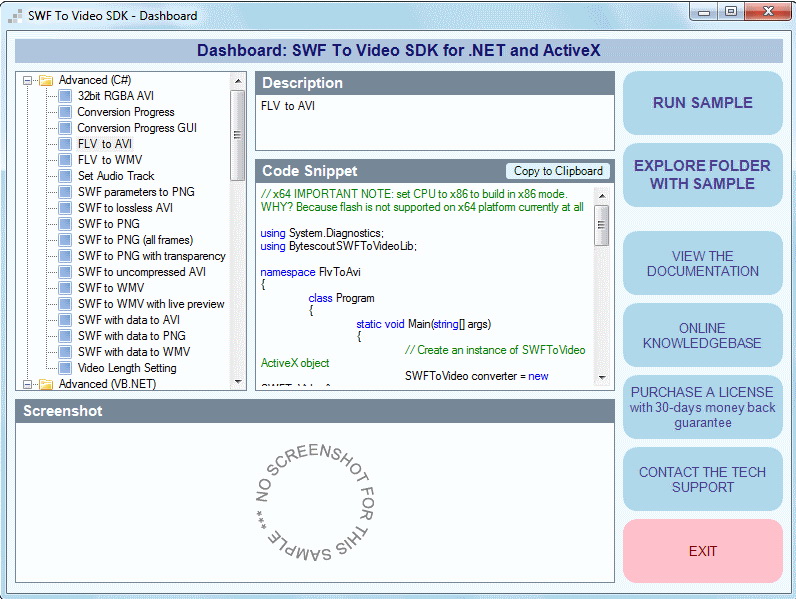Click the Advanced (VB.NET) folder icon

coord(46,384)
